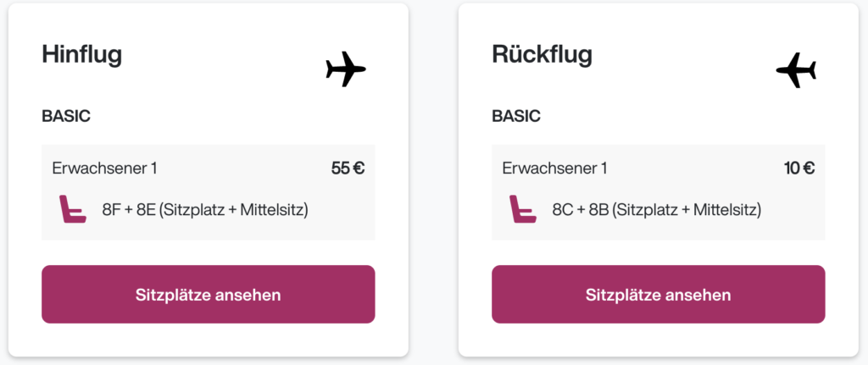Select the Rückflug heading
The image size is (868, 365).
tap(542, 54)
